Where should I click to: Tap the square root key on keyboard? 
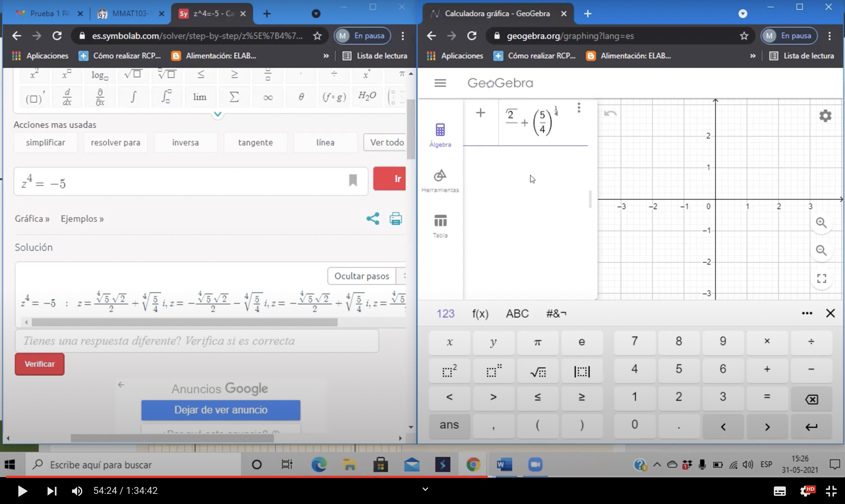click(538, 371)
